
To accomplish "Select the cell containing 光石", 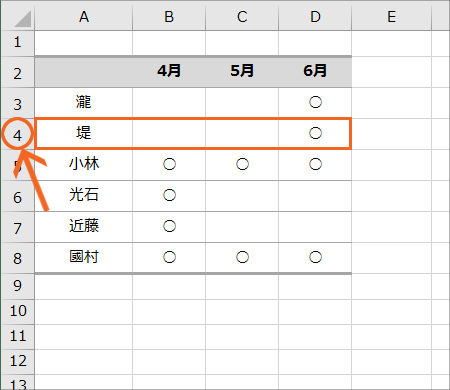I will point(84,196).
